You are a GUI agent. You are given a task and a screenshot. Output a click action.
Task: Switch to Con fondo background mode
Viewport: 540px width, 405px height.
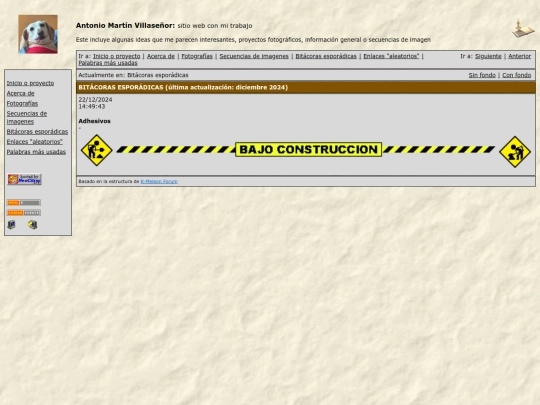517,75
